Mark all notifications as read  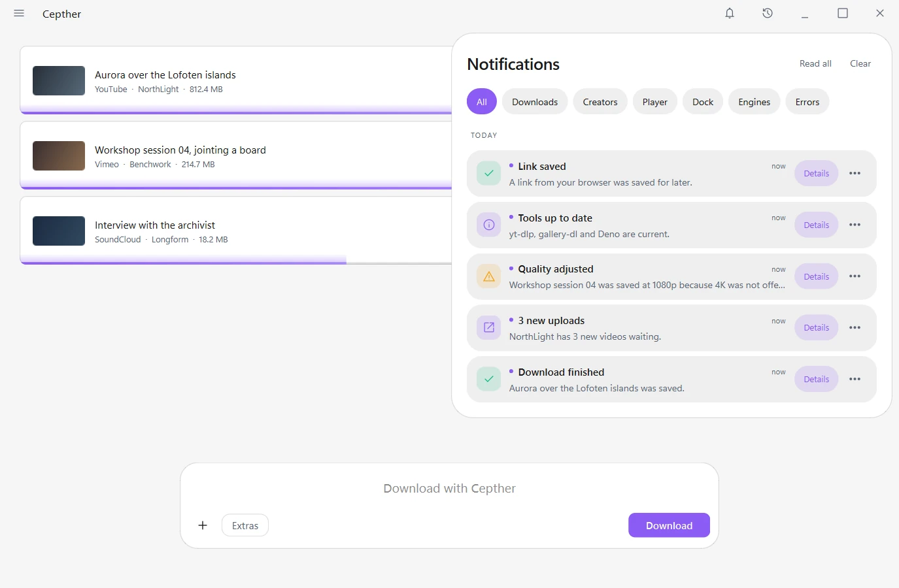point(815,63)
